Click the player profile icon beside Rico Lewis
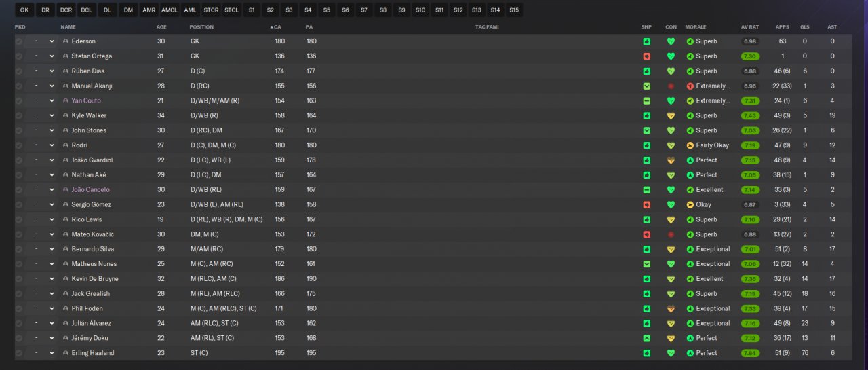The height and width of the screenshot is (370, 868). [x=66, y=220]
